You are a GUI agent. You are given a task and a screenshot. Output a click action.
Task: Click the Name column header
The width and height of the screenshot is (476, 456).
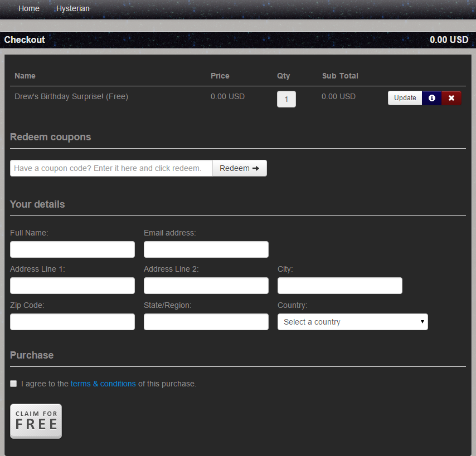click(x=25, y=76)
